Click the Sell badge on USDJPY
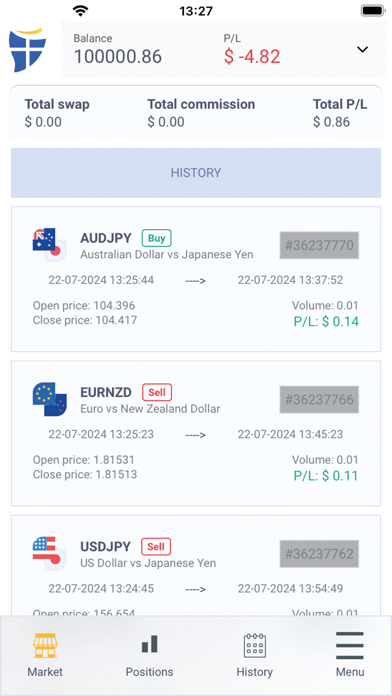392x696 pixels. point(156,547)
